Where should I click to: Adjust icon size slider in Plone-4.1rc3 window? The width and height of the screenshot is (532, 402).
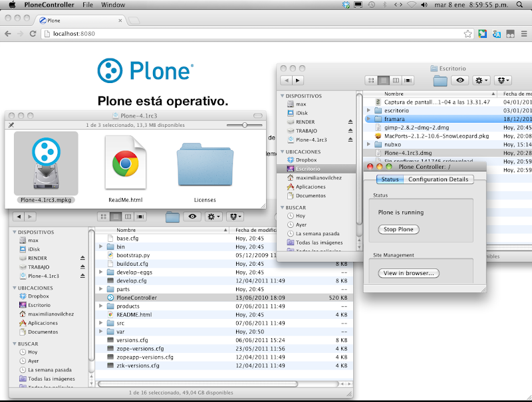[245, 125]
